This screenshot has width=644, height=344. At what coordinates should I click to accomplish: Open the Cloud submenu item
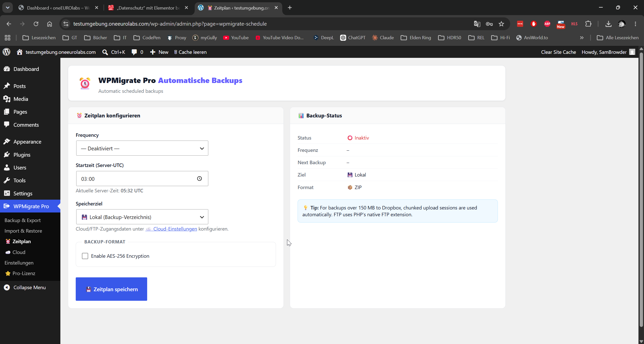[15, 252]
